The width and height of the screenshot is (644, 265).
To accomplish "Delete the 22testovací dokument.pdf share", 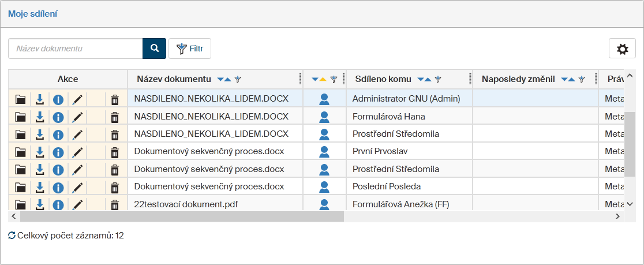I will 115,205.
